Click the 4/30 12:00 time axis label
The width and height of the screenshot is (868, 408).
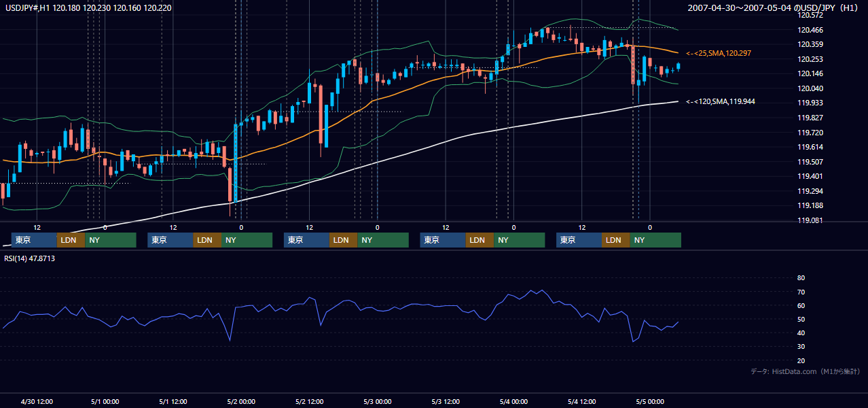coord(37,401)
